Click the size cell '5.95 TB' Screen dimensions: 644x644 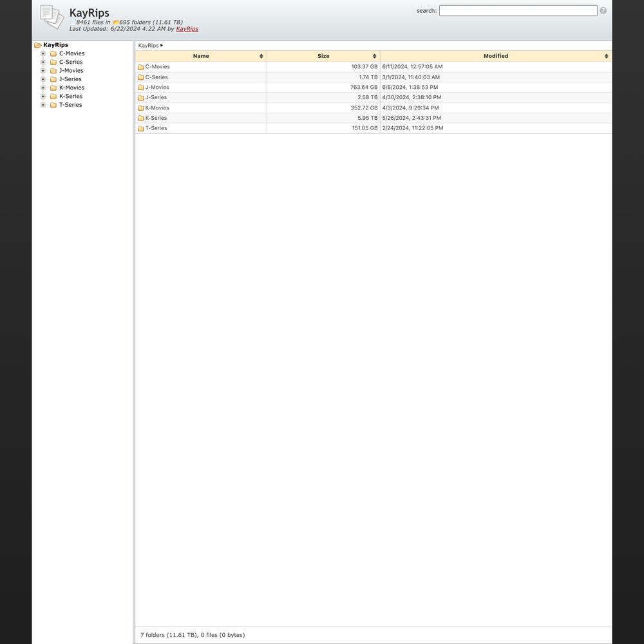[x=368, y=118]
